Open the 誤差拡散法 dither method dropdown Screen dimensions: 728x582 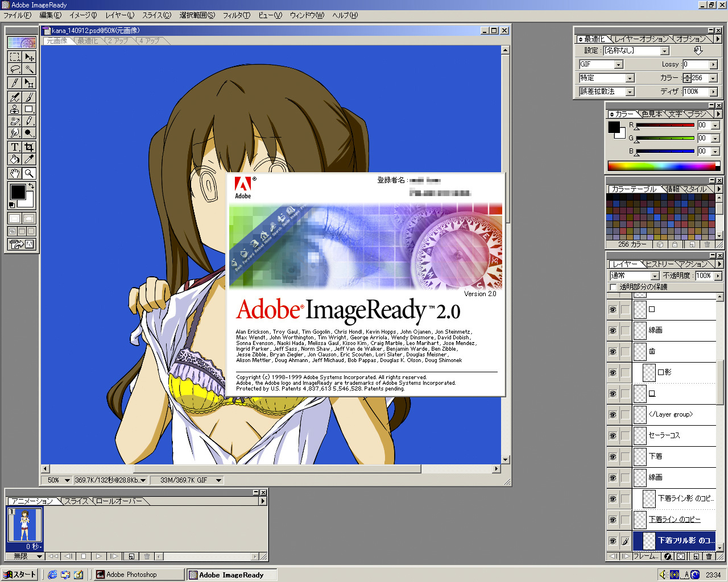click(x=630, y=92)
